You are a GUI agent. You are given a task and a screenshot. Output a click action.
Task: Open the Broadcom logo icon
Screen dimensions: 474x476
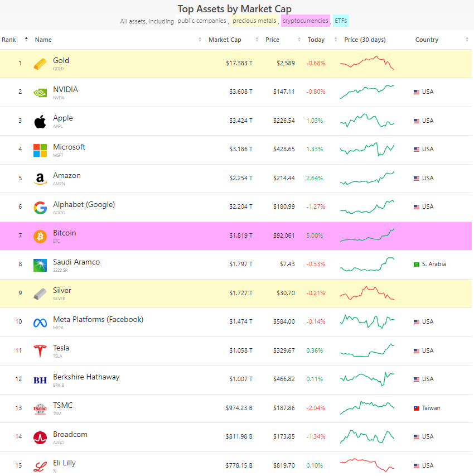(x=40, y=437)
